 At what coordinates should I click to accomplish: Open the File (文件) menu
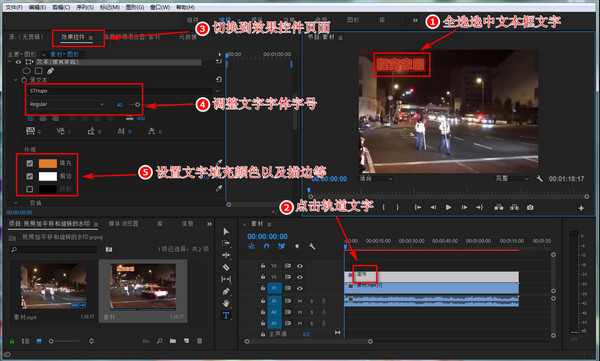14,7
